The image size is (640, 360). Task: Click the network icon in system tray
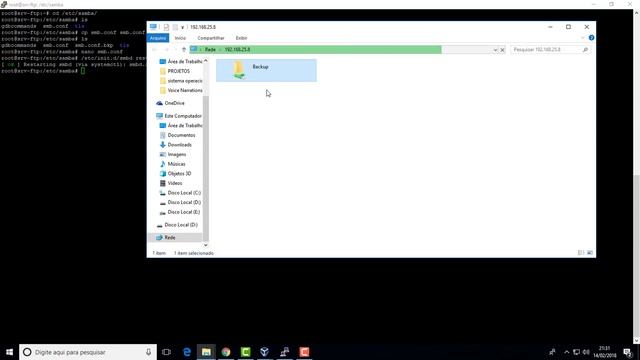(x=576, y=352)
